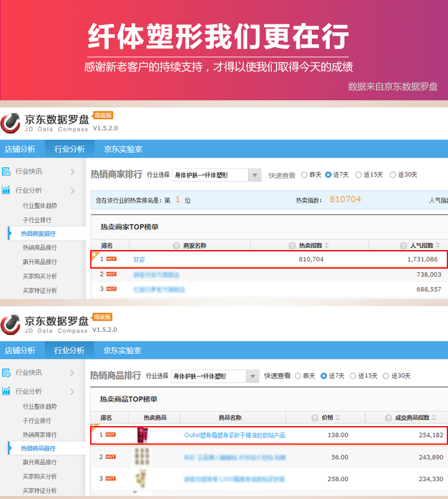This screenshot has width=448, height=499.
Task: Open the 行业选择 dropdown arrow on 热销商家排行 page
Action: [x=254, y=175]
